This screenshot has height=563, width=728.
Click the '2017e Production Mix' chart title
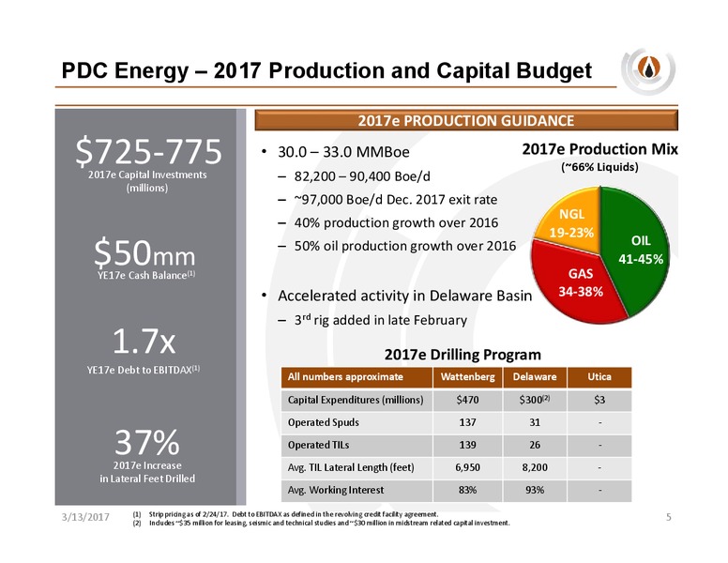click(599, 149)
